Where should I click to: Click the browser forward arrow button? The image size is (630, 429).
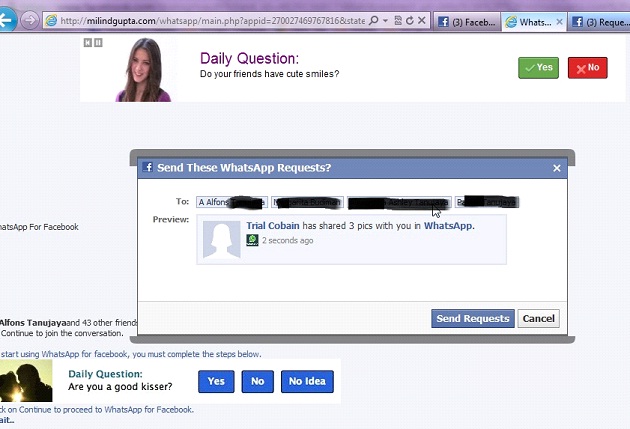30,20
